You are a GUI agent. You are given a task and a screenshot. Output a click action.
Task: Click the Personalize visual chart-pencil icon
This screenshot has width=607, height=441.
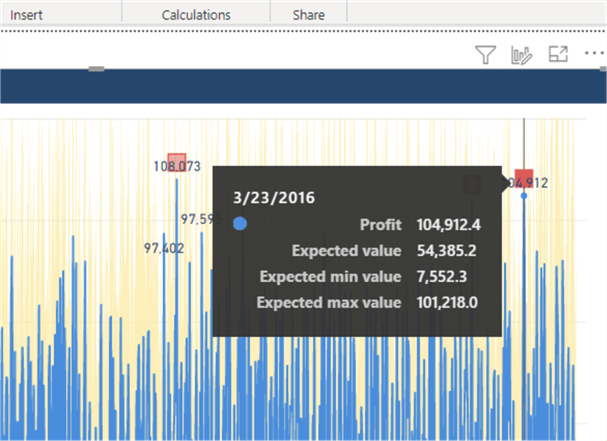click(521, 55)
